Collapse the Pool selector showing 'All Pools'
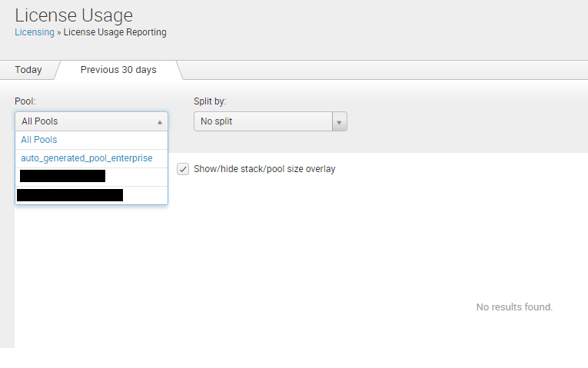This screenshot has width=588, height=368. [85, 121]
